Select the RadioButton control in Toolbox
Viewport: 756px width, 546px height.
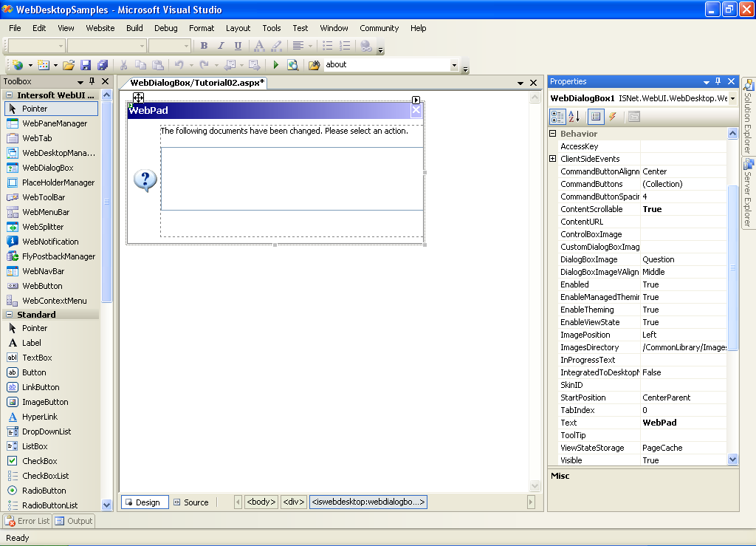point(44,491)
